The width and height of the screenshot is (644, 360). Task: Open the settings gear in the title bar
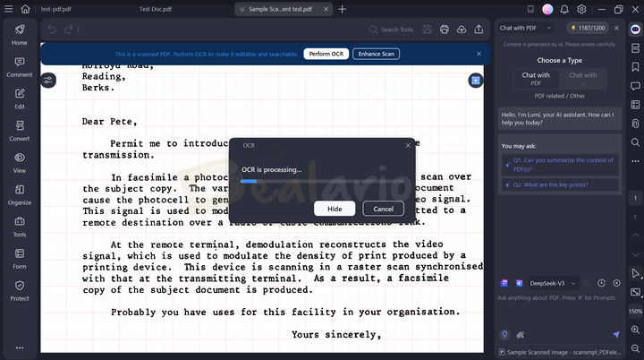click(581, 9)
